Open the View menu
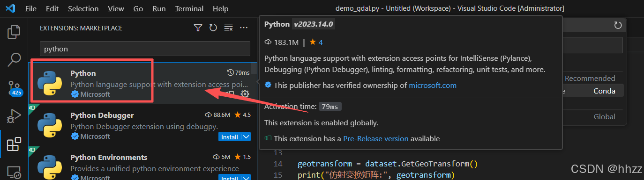The image size is (644, 180). [x=116, y=8]
